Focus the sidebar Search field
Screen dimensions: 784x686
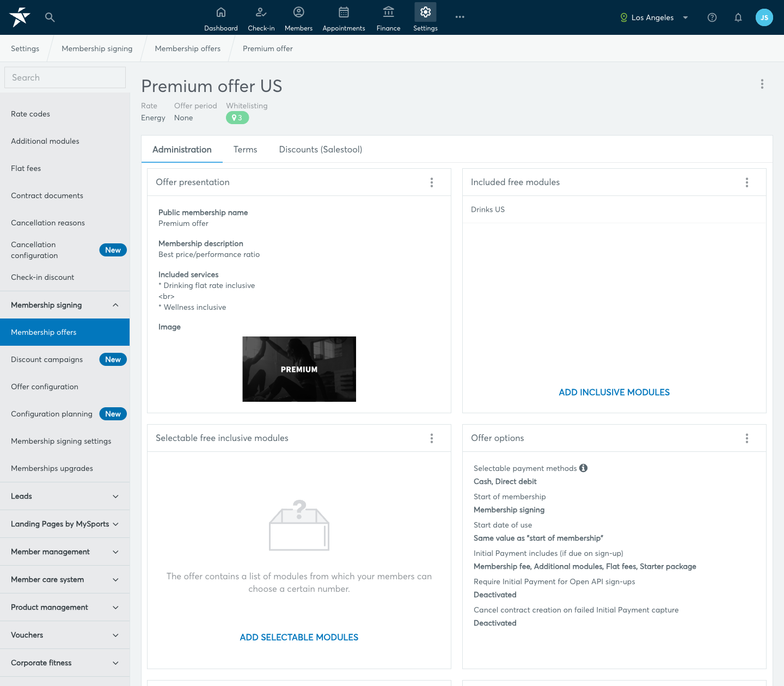(x=65, y=77)
